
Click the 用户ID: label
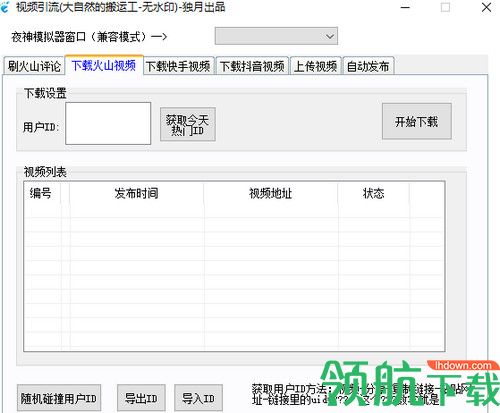(41, 127)
